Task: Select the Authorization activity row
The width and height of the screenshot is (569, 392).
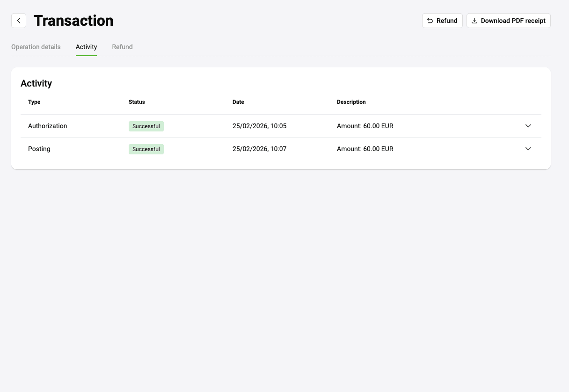Action: (x=281, y=126)
